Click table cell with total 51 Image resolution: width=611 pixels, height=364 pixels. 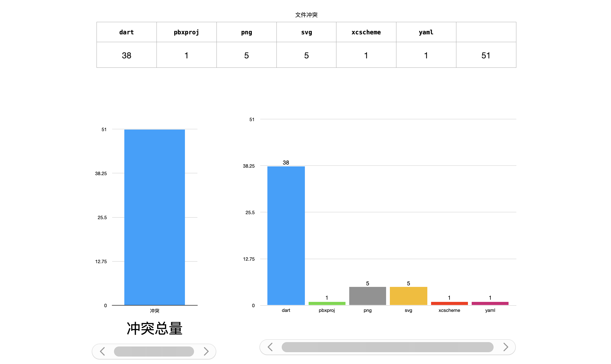pyautogui.click(x=486, y=55)
